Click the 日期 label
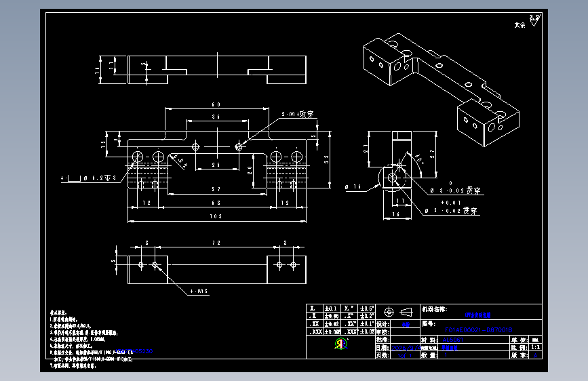588x381 pixels. coord(383,348)
